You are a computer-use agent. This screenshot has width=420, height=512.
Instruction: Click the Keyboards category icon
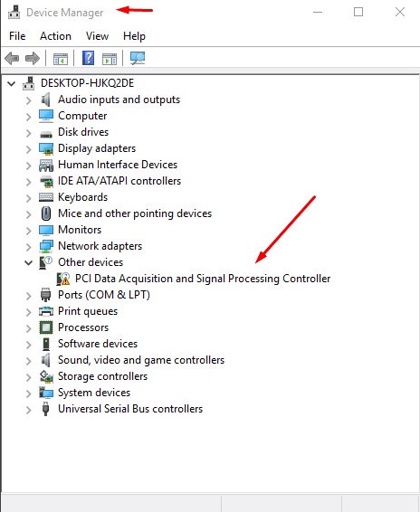pyautogui.click(x=46, y=197)
